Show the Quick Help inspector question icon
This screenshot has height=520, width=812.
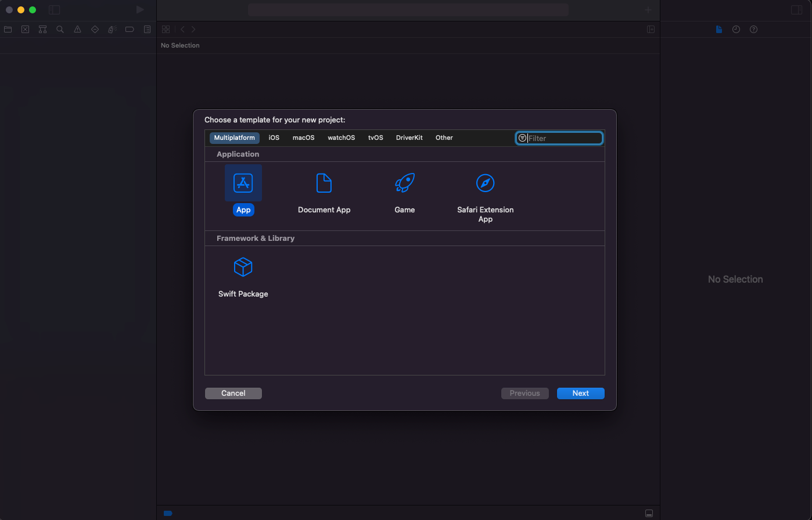tap(753, 29)
